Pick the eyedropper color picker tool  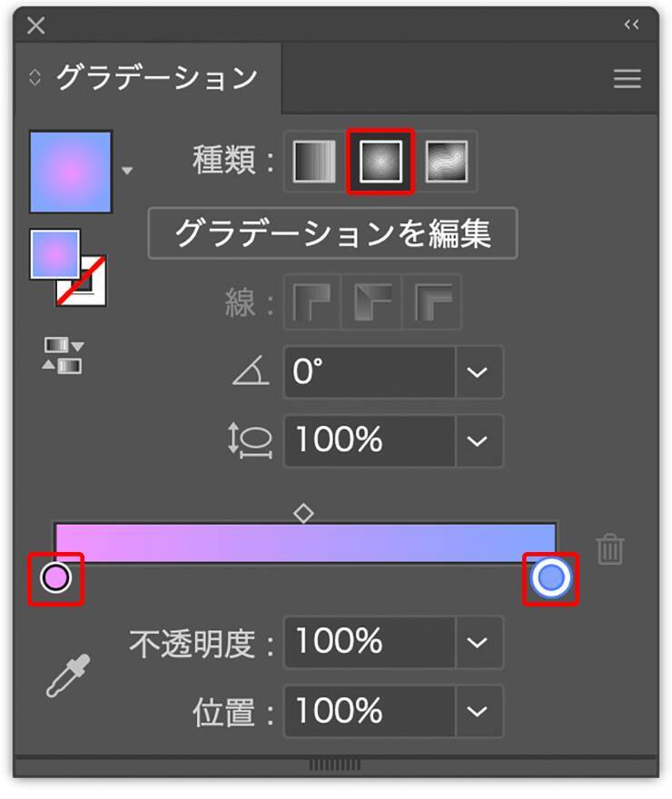68,676
